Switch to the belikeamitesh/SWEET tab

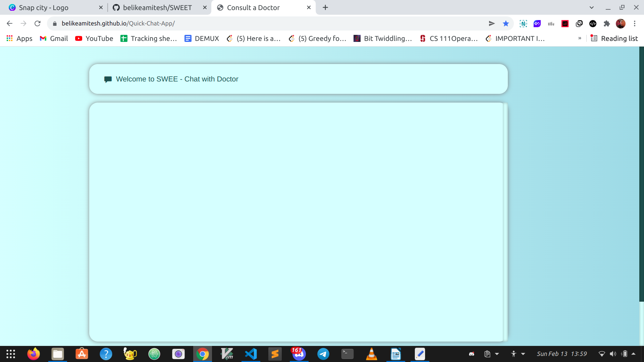157,7
